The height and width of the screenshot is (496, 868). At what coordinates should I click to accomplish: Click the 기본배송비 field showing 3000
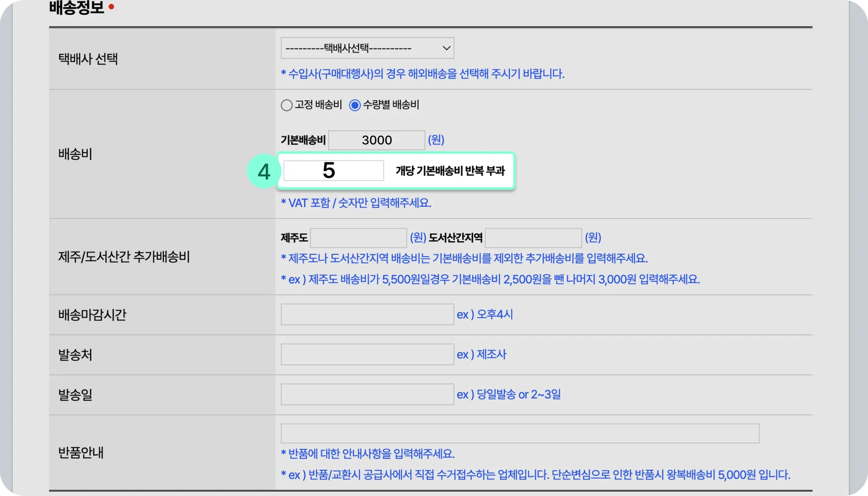(376, 140)
